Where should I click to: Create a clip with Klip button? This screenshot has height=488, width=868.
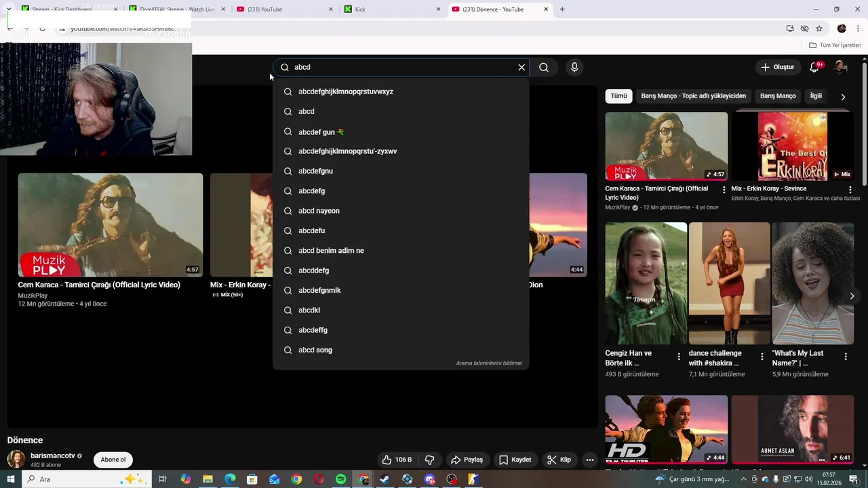(x=559, y=460)
